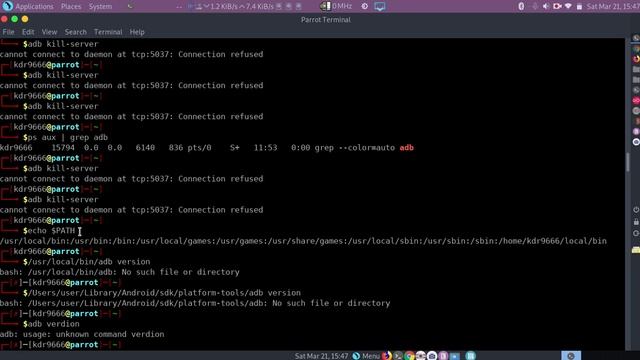Click the 'unknown command verdion' output line

point(82,334)
